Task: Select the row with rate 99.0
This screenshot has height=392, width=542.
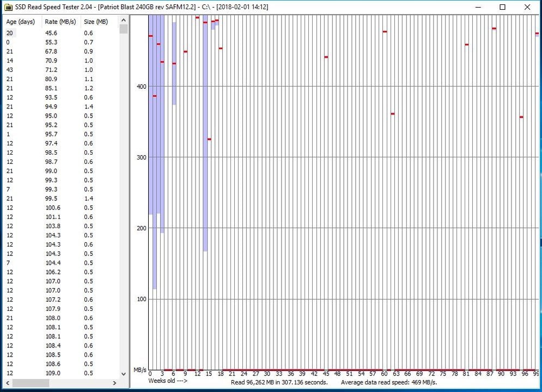Action: pos(61,171)
